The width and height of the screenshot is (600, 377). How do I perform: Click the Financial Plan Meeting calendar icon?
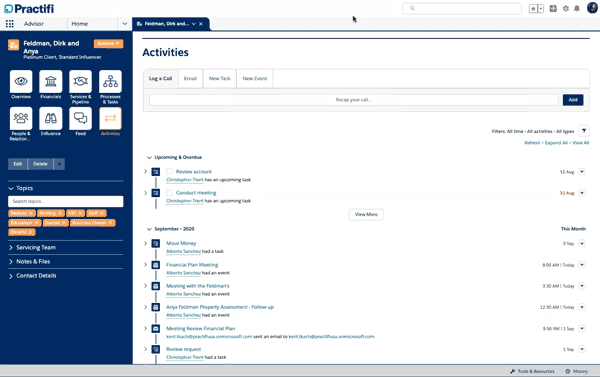click(156, 265)
